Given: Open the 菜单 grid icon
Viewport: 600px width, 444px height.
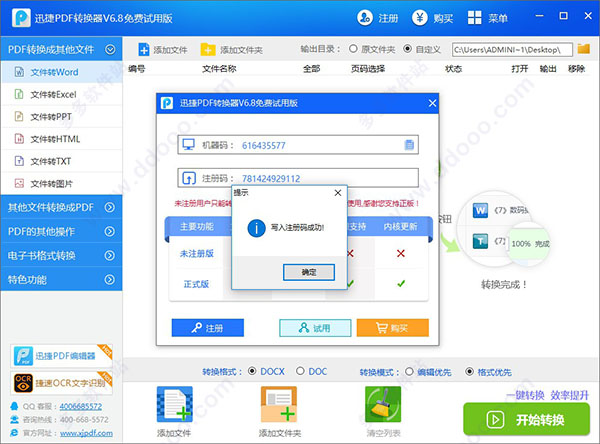Looking at the screenshot, I should coord(474,18).
